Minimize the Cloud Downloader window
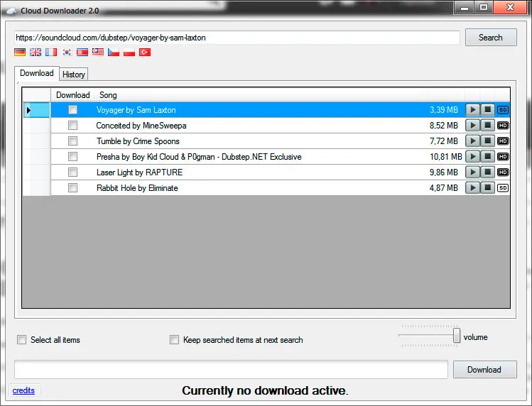Viewport: 532px width, 406px height. 465,7
